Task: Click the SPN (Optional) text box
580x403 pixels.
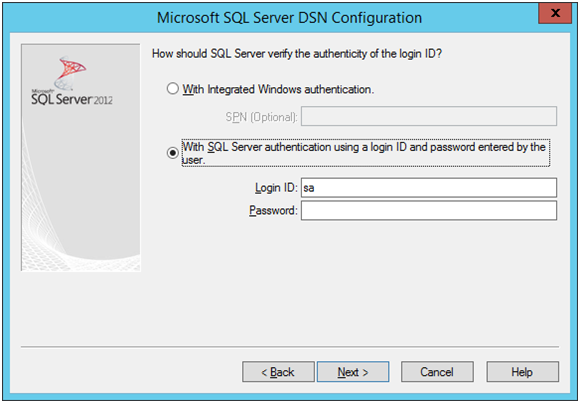Action: click(x=429, y=116)
